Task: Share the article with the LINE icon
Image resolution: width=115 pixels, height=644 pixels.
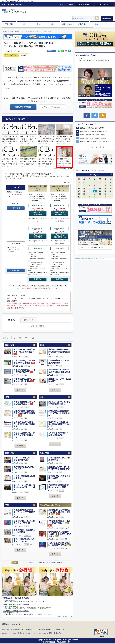Action: (x=62, y=51)
